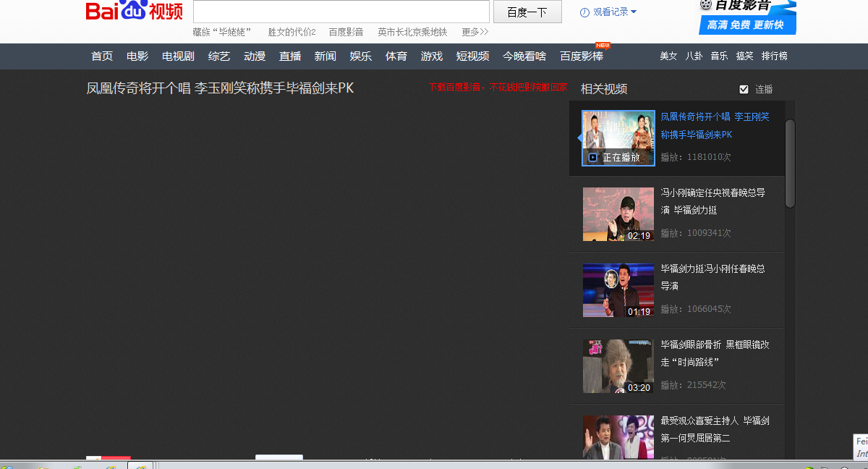868x469 pixels.
Task: Open the 冯小刚确定任央视春晚总导演 video thumbnail
Action: coord(618,214)
